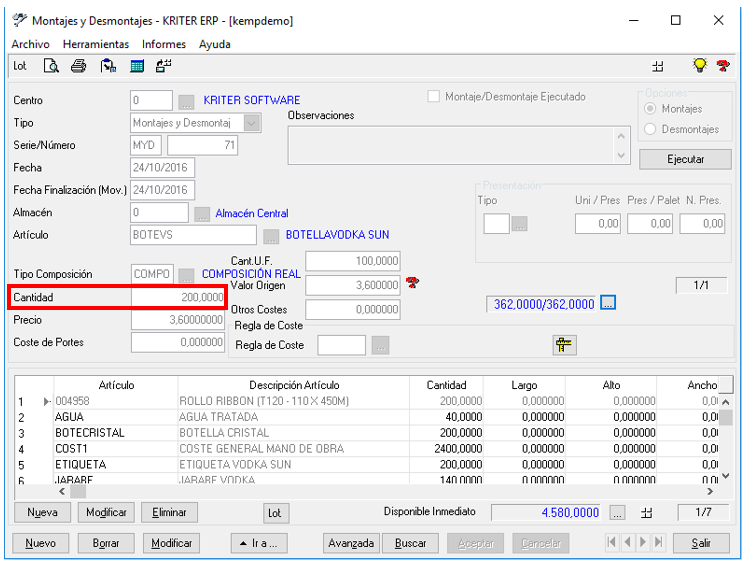Click Observaciones scroll up arrow
This screenshot has width=746, height=563.
(x=621, y=137)
